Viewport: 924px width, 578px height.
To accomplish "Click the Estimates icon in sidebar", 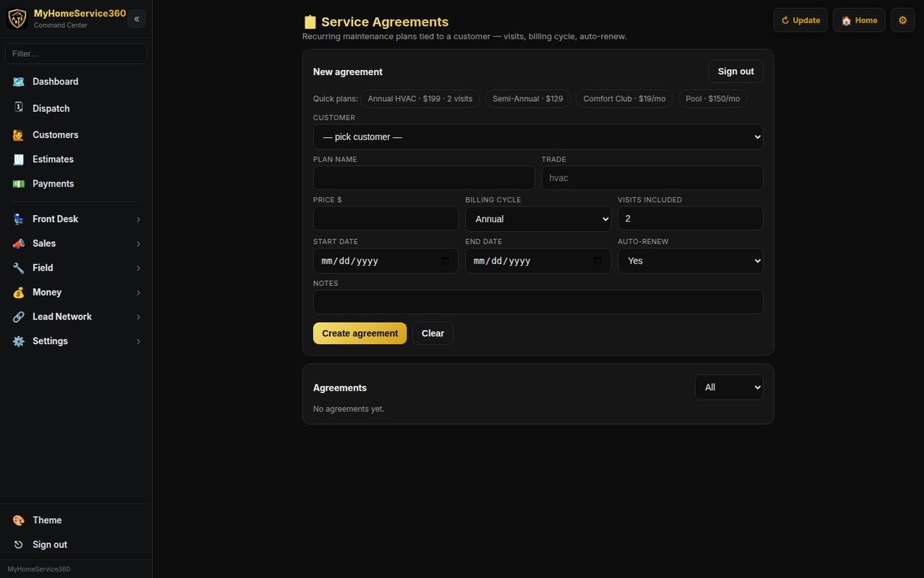I will (x=19, y=160).
